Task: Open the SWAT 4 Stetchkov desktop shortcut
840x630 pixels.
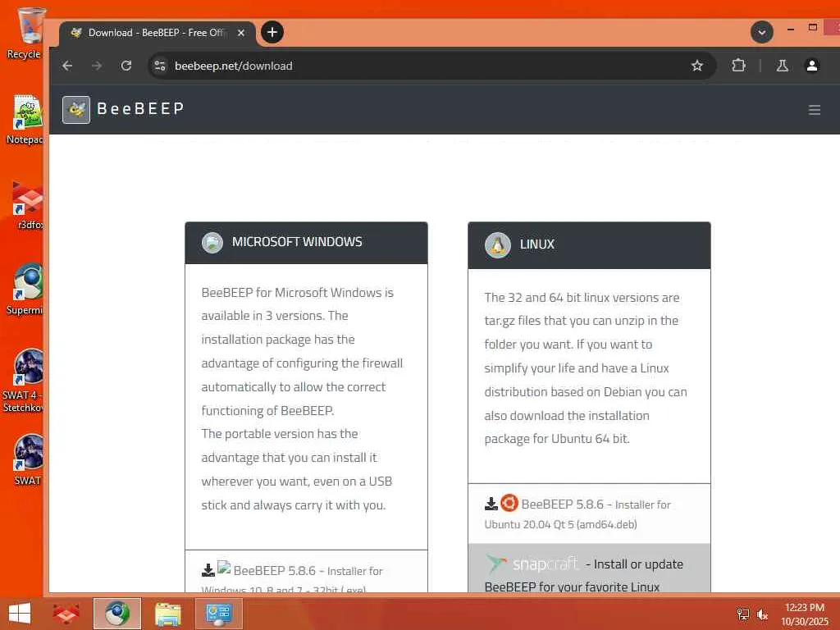Action: point(22,381)
